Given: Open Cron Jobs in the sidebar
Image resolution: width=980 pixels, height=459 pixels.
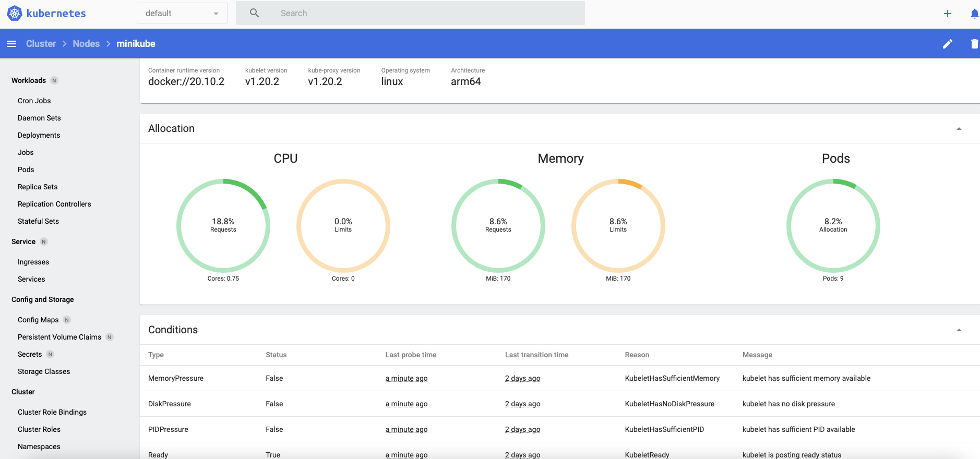Looking at the screenshot, I should (x=34, y=101).
